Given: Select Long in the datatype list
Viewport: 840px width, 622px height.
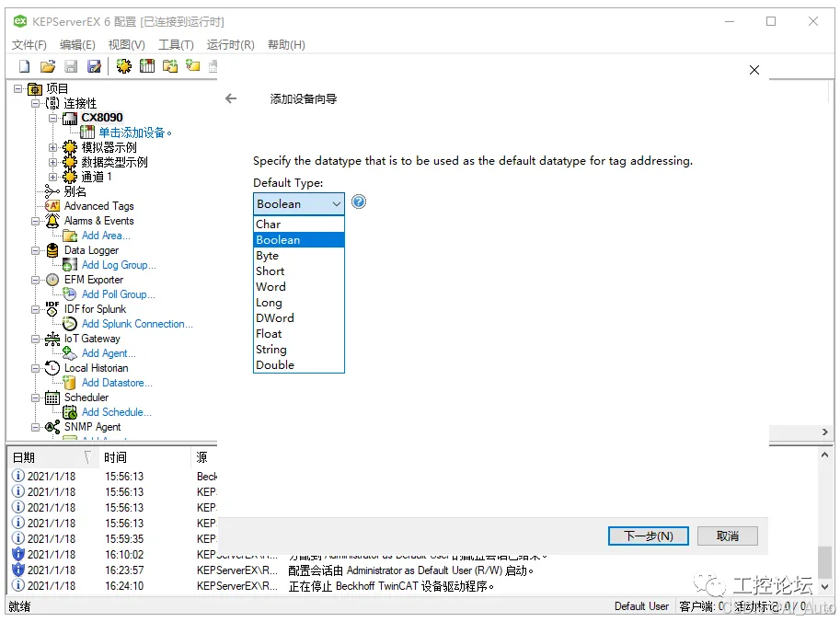Looking at the screenshot, I should coord(299,302).
